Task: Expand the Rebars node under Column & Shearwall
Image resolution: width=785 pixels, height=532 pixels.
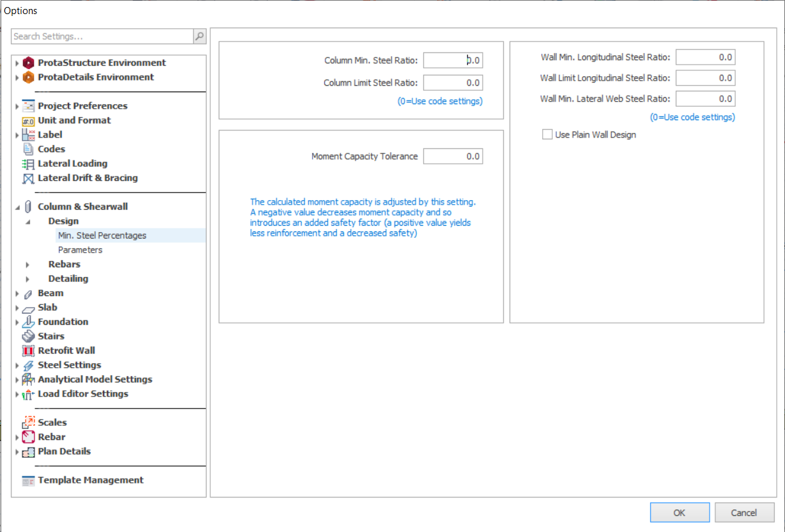Action: [27, 265]
